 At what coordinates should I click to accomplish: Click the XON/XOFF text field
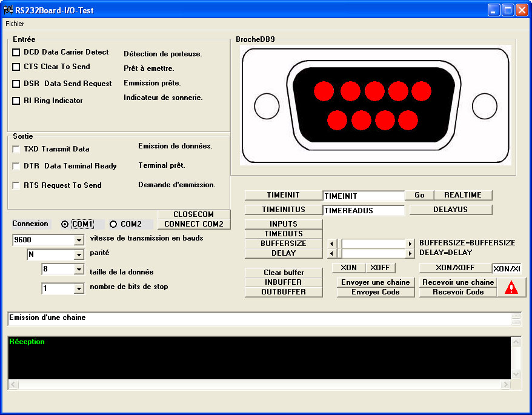[507, 268]
